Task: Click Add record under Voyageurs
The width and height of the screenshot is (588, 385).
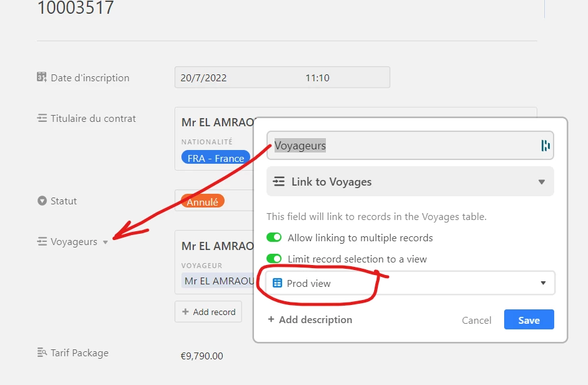Action: click(x=208, y=312)
